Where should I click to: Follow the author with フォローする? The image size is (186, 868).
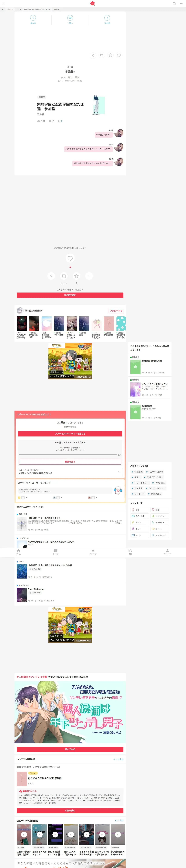pos(116,311)
